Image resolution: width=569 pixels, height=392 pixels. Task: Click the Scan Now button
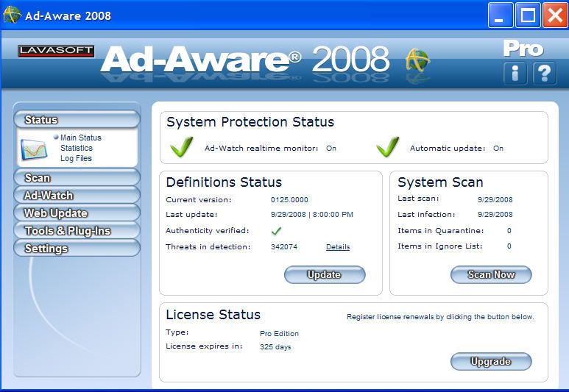tap(491, 275)
